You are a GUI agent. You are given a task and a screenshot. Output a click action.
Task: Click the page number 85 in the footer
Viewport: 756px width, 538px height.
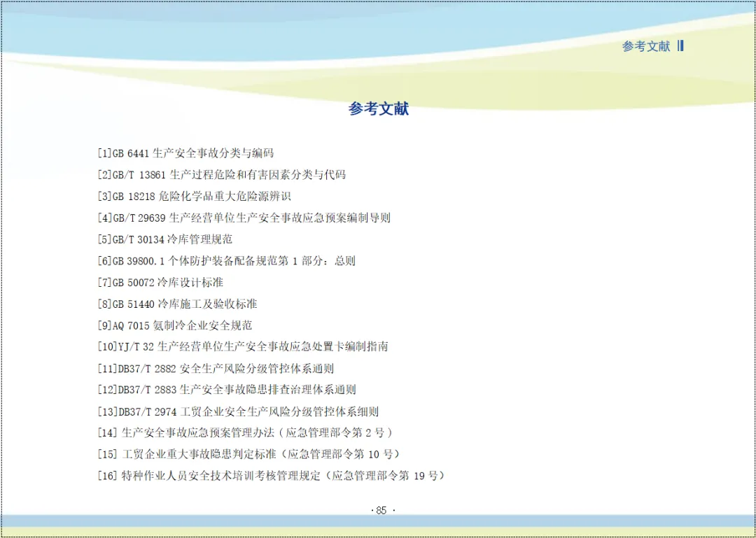click(382, 511)
